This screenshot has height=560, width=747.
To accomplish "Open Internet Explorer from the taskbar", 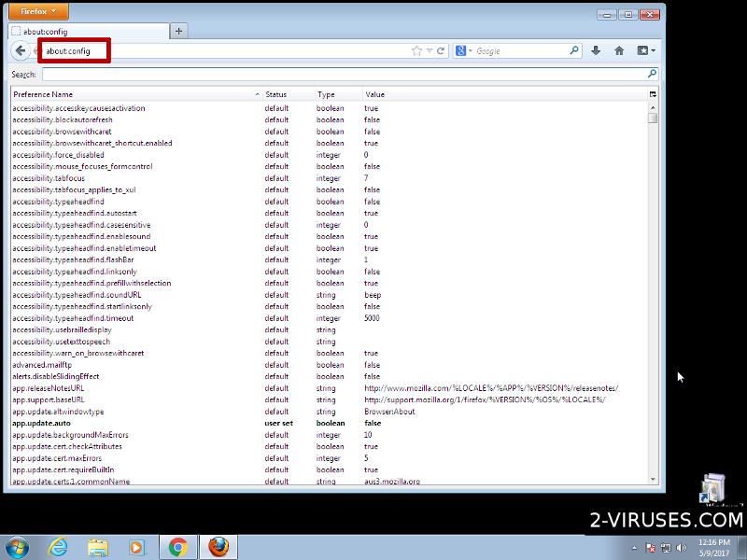I will pos(58,546).
